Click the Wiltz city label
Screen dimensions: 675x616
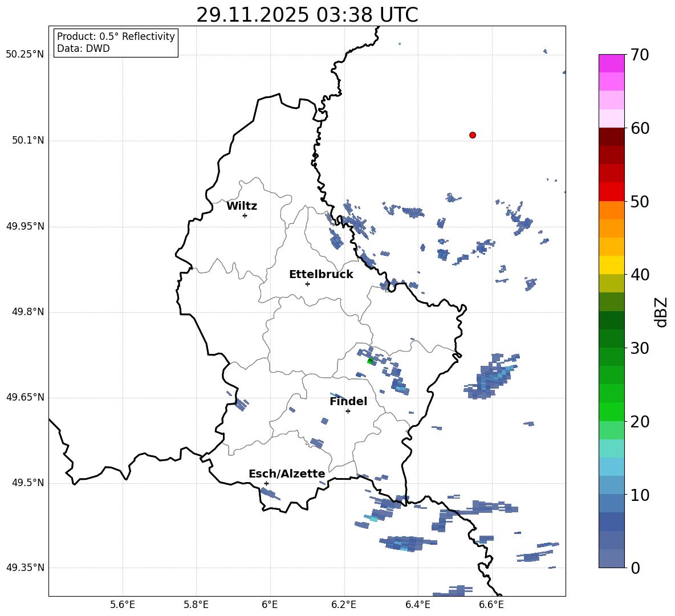(242, 206)
